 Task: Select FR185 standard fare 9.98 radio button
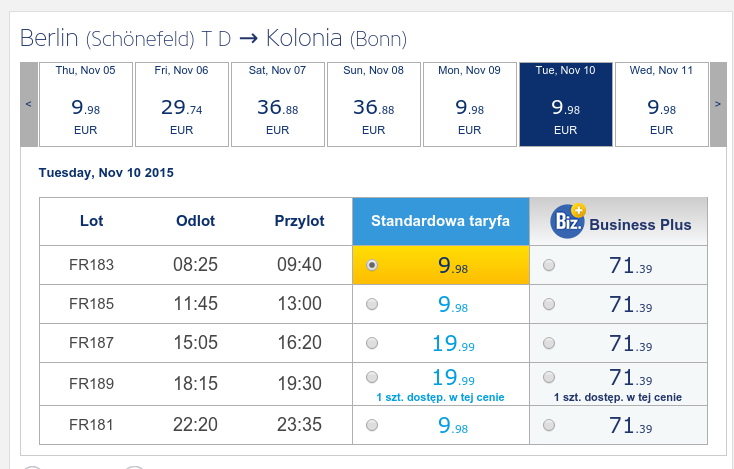click(x=372, y=304)
